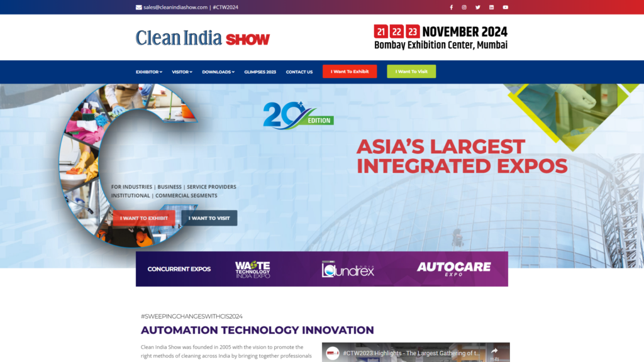This screenshot has height=362, width=644.
Task: Click hero banner I WANT TO VISIT button
Action: click(209, 218)
